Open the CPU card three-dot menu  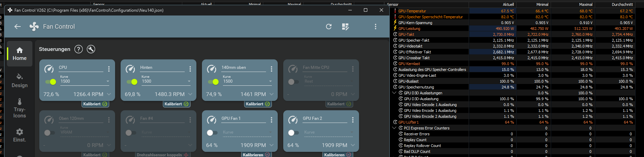[x=109, y=69]
